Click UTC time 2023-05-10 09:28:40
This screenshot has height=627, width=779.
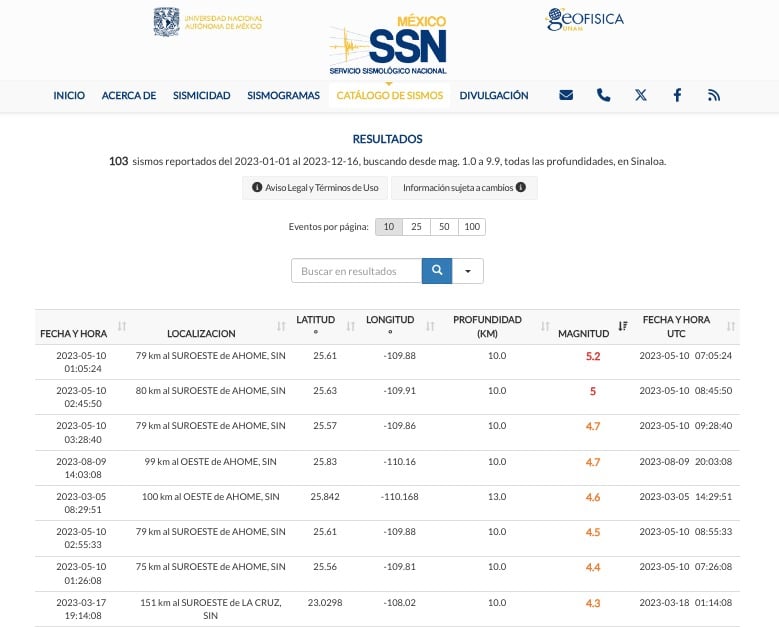(x=686, y=425)
